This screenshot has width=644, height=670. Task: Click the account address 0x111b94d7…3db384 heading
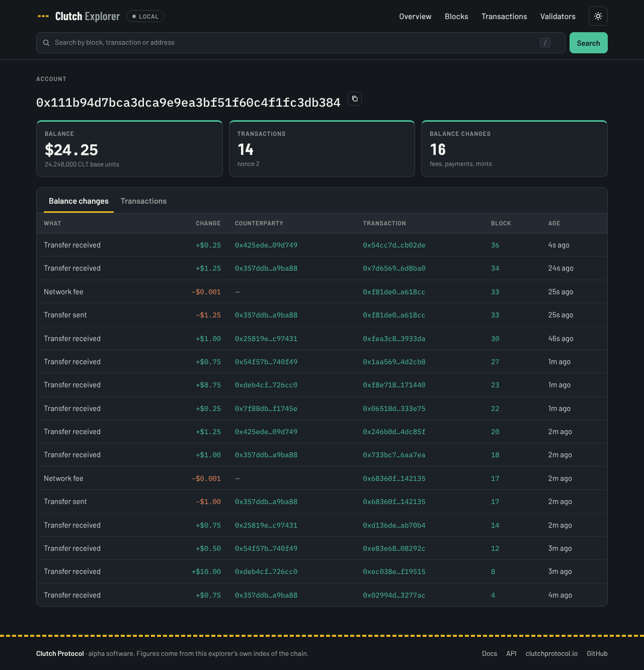click(188, 103)
